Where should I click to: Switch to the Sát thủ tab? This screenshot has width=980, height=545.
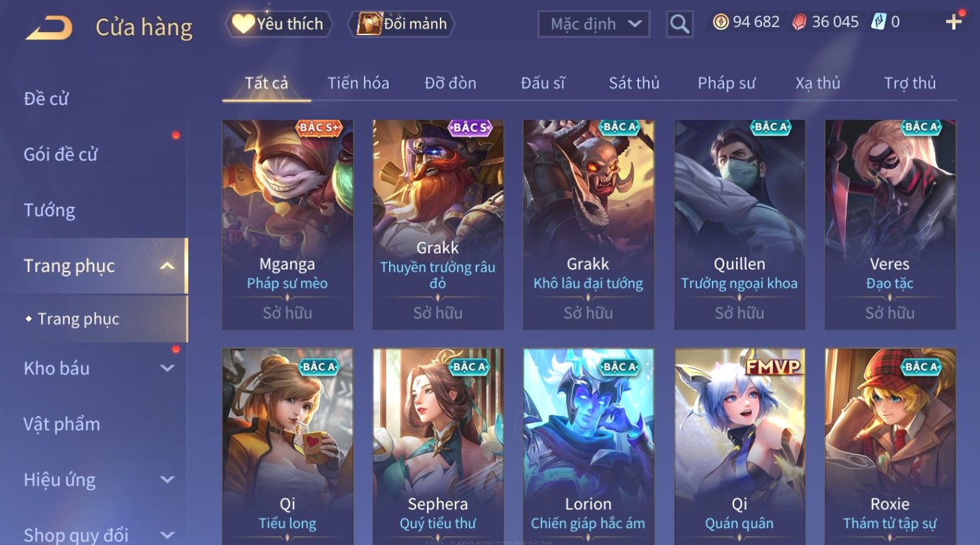point(634,83)
